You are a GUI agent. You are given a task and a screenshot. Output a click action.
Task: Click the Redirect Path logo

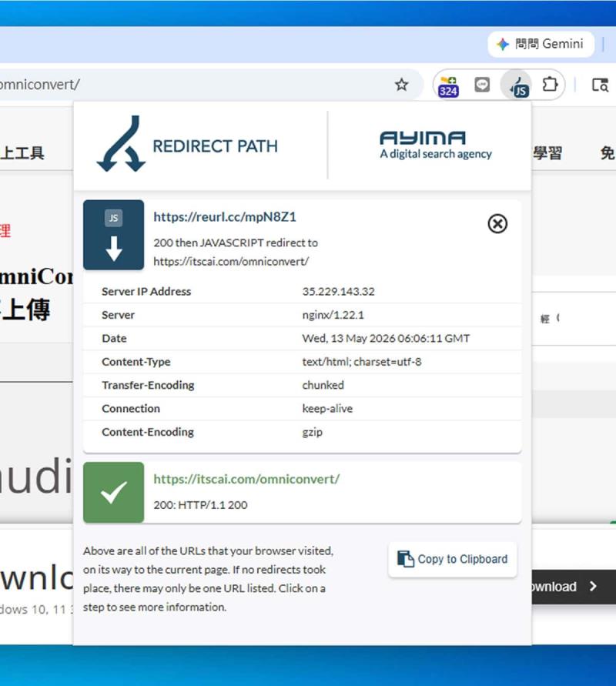coord(187,145)
